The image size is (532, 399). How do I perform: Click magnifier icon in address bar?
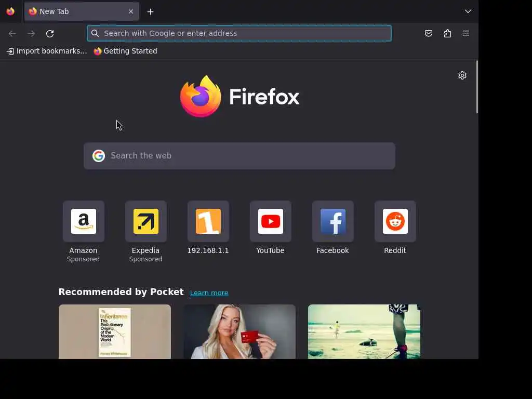click(x=95, y=33)
